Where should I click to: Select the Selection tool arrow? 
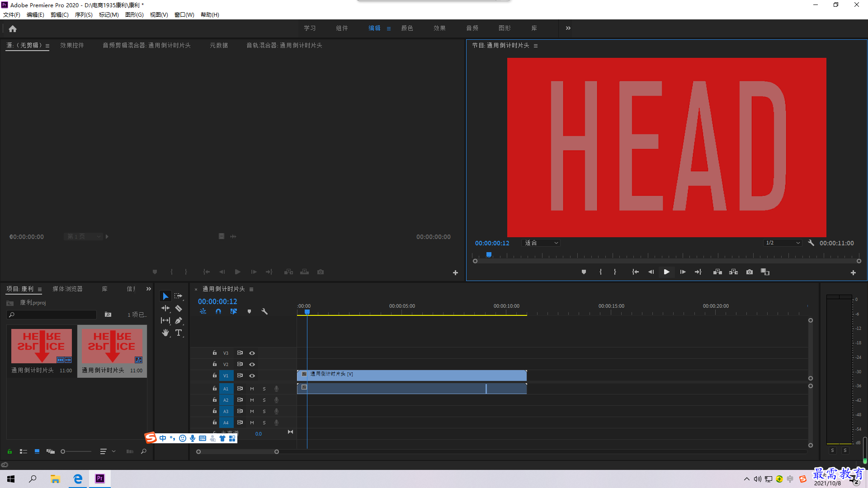165,296
